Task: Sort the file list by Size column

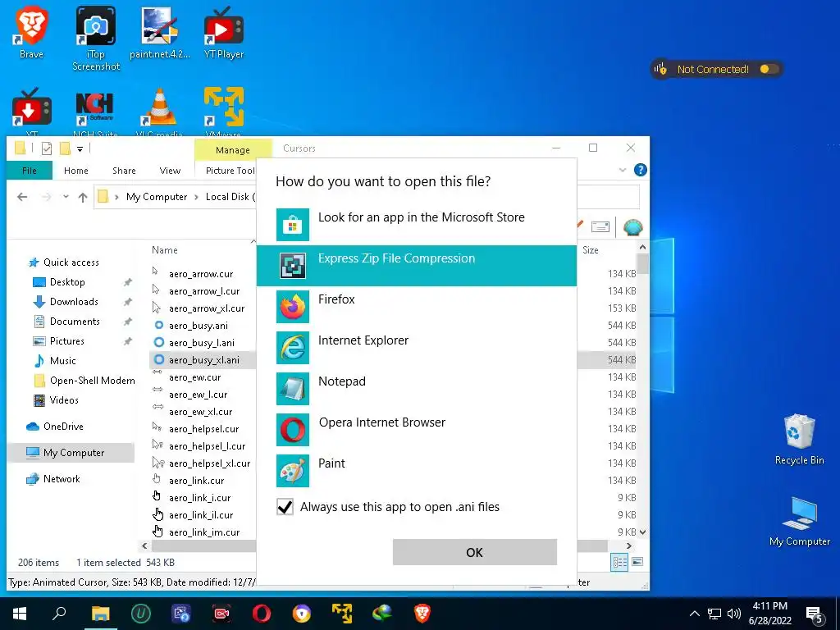Action: 590,250
